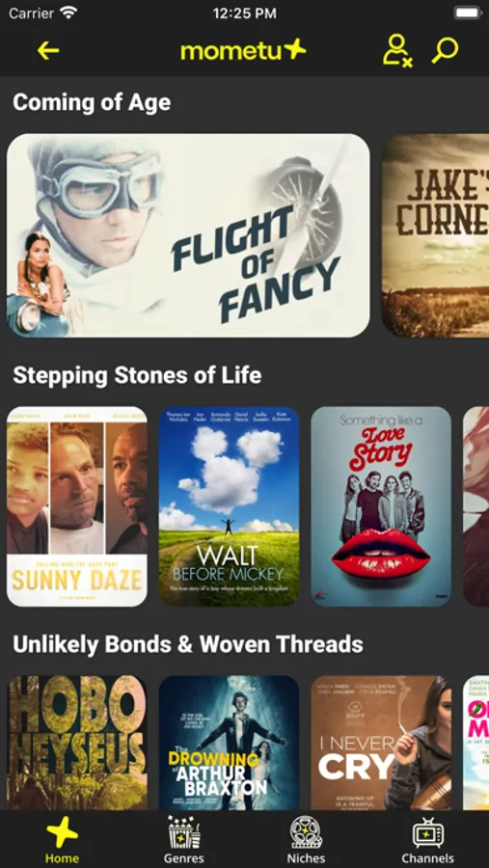Open the Genres popcorn icon
The width and height of the screenshot is (489, 868).
(184, 832)
